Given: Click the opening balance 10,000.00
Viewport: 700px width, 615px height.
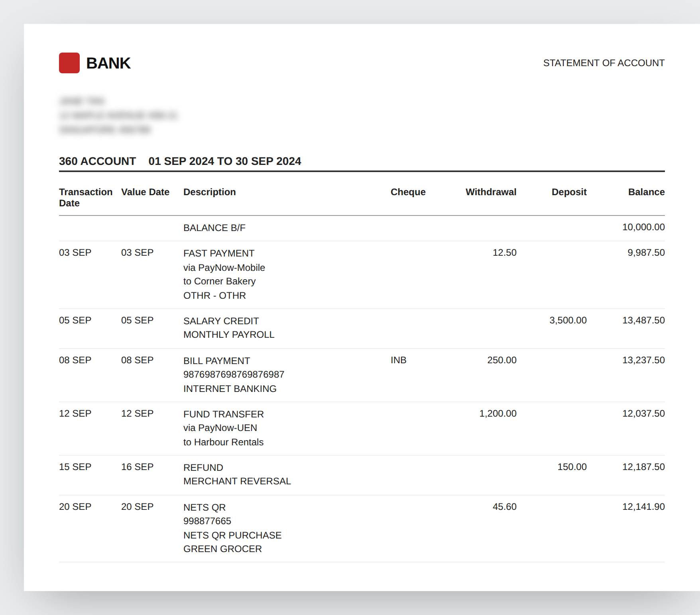Looking at the screenshot, I should (644, 227).
